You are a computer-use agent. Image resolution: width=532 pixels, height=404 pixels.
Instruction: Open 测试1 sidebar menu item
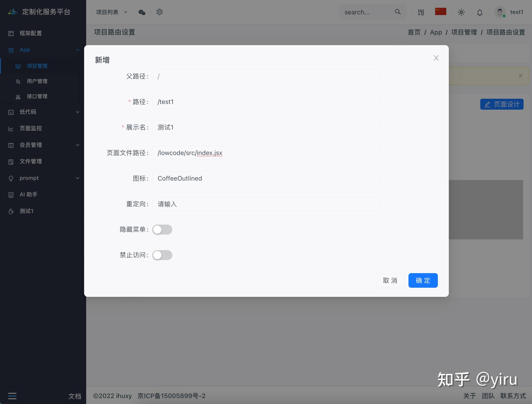(43, 211)
